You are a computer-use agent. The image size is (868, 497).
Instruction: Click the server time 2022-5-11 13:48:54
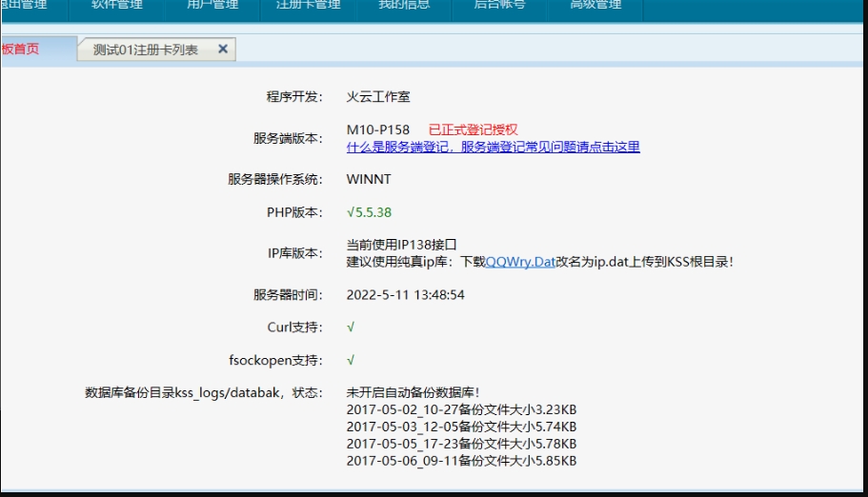(405, 295)
